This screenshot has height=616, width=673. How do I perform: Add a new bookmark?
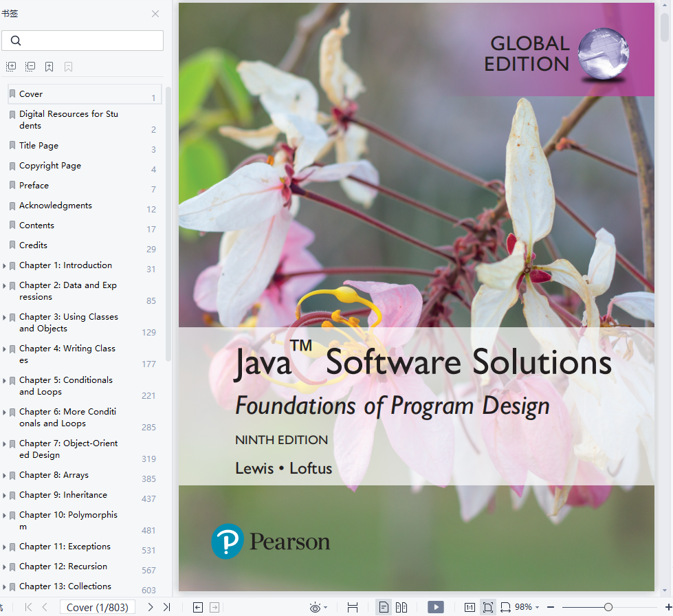[x=49, y=67]
